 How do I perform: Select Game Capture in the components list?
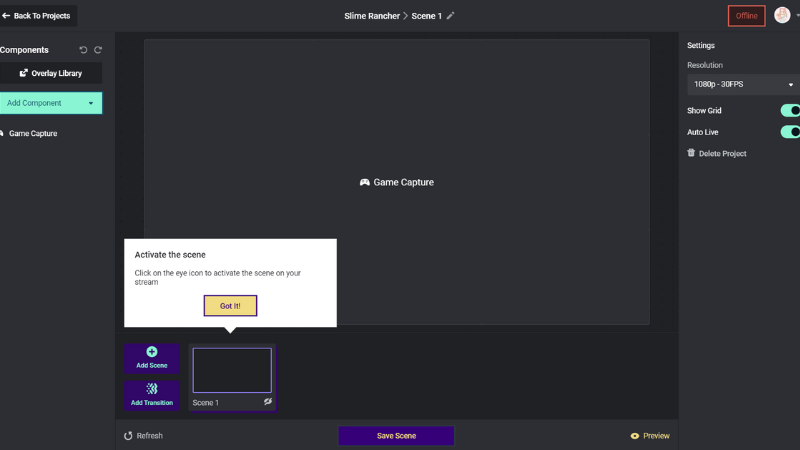[x=33, y=133]
